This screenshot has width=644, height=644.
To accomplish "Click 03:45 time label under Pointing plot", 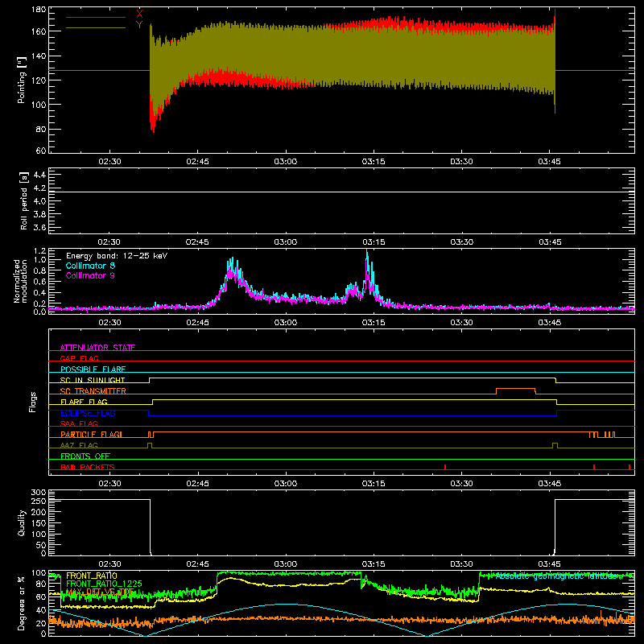I will [550, 162].
